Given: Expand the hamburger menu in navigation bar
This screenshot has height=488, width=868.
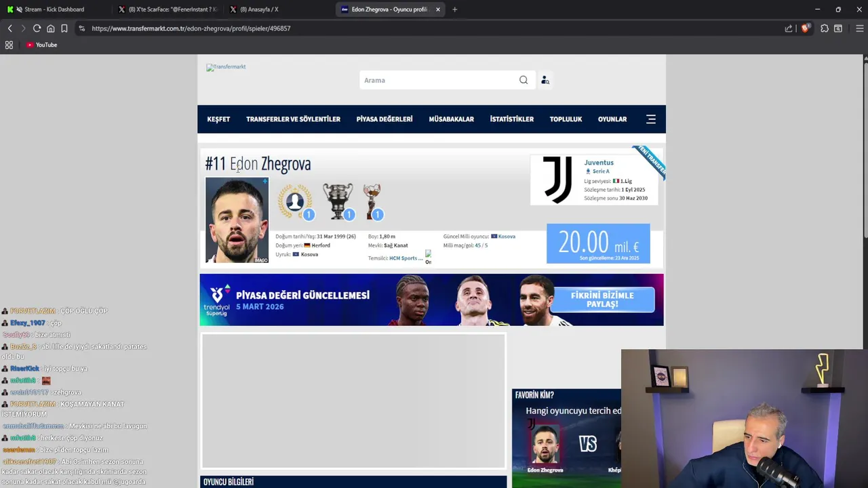Looking at the screenshot, I should [x=651, y=119].
